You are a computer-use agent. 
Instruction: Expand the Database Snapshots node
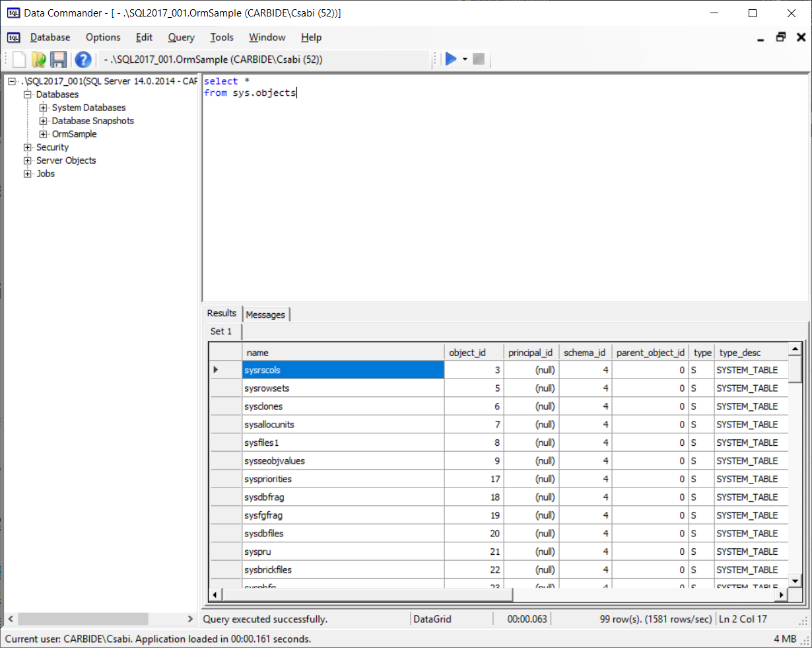(44, 121)
